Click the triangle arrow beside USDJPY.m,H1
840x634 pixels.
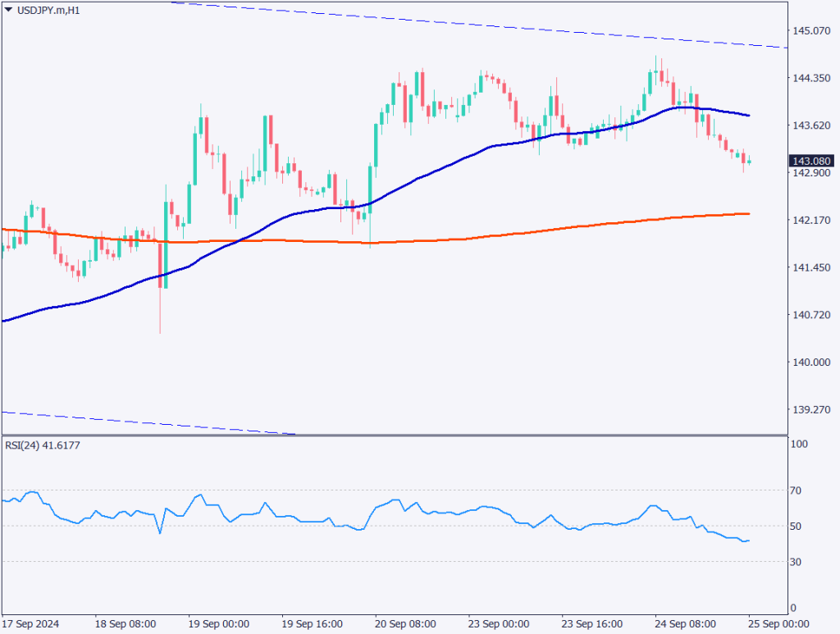pos(8,9)
